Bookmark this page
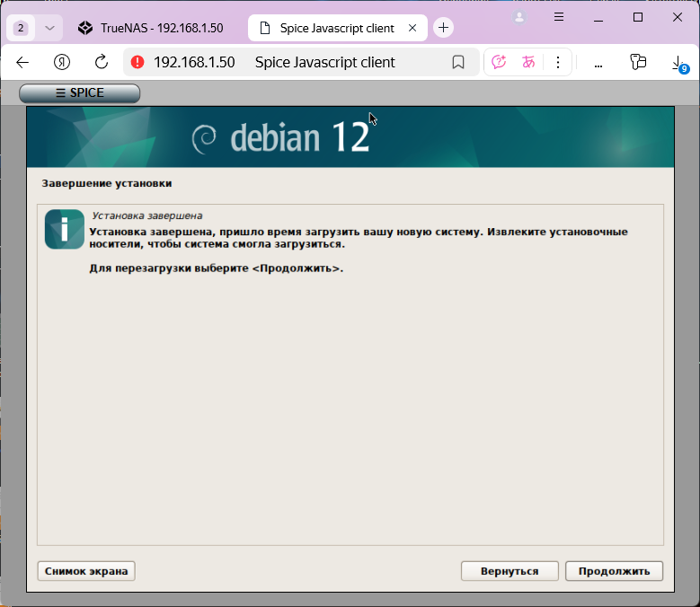 coord(458,62)
